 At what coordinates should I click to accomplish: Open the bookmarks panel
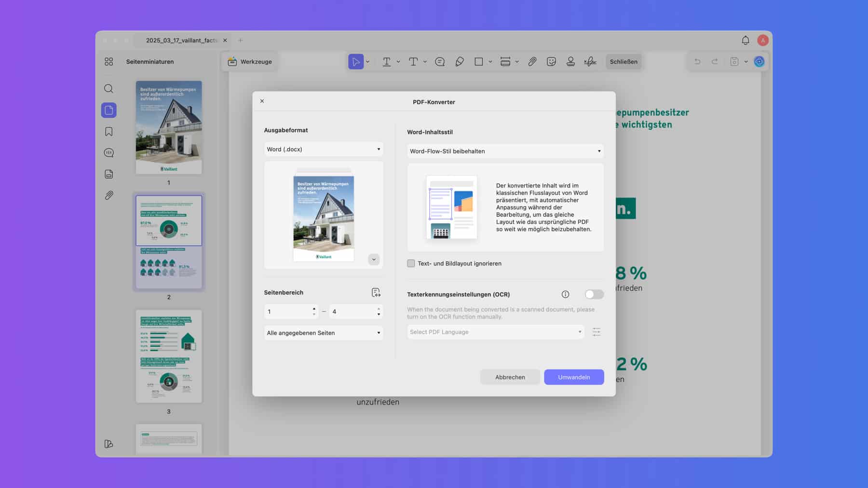pos(108,131)
